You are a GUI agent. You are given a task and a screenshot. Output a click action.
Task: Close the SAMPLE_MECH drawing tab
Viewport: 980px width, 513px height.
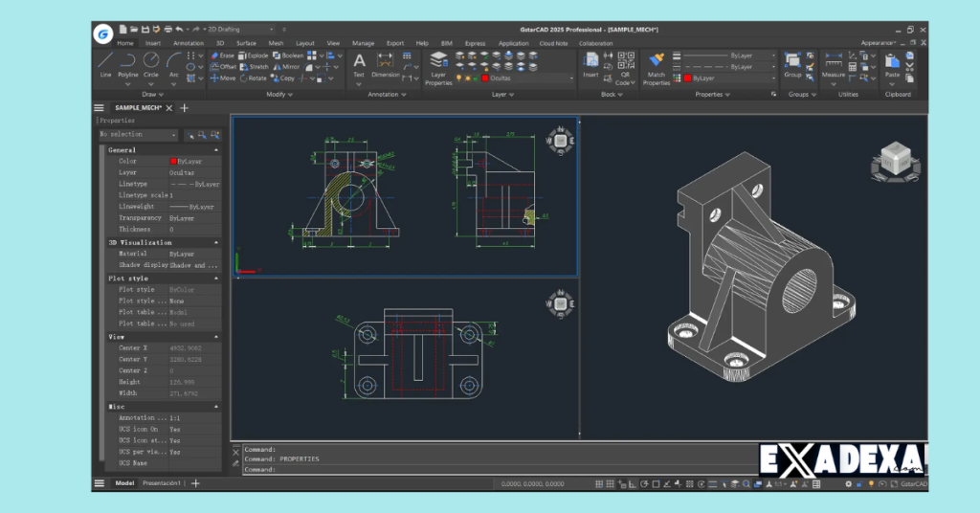[x=169, y=108]
